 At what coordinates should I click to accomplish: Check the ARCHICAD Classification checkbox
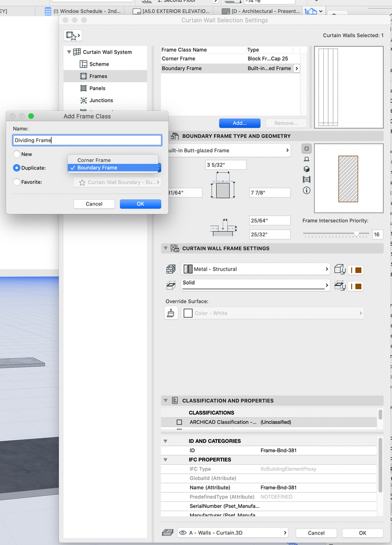(x=179, y=422)
